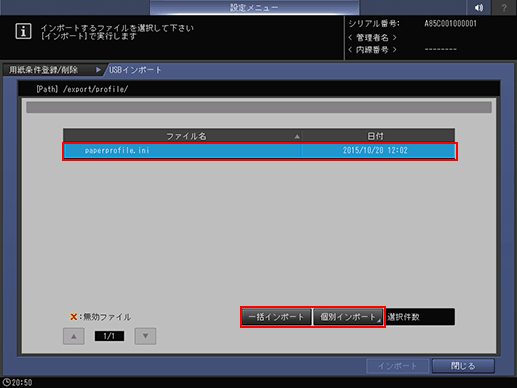Go to next page with down arrow
This screenshot has width=517, height=388.
(x=145, y=336)
